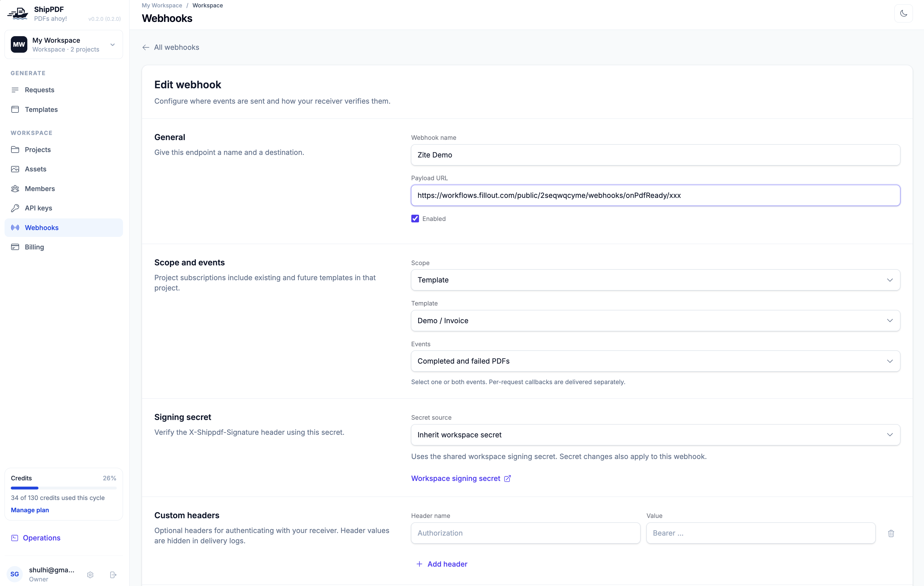Open the Events dropdown for completed and failed PDFs

click(x=655, y=361)
